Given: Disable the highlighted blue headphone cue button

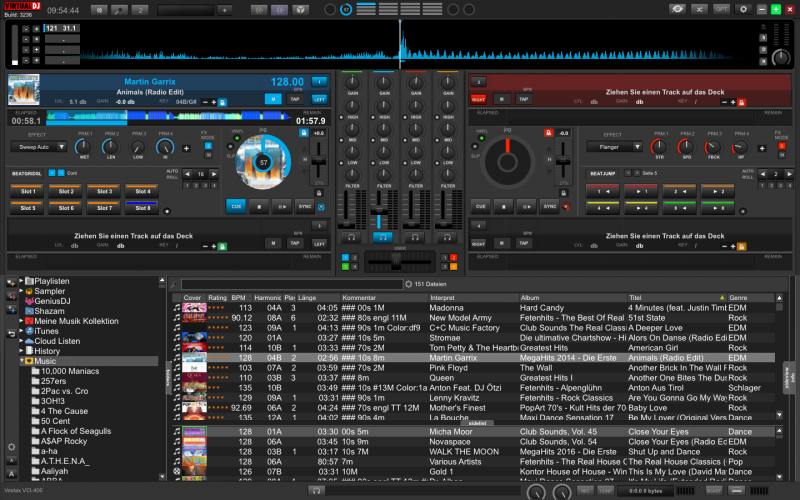Looking at the screenshot, I should (x=383, y=237).
